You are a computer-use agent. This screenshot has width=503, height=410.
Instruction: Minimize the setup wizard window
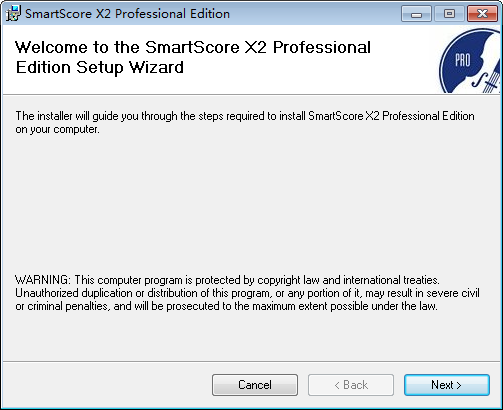pos(416,14)
